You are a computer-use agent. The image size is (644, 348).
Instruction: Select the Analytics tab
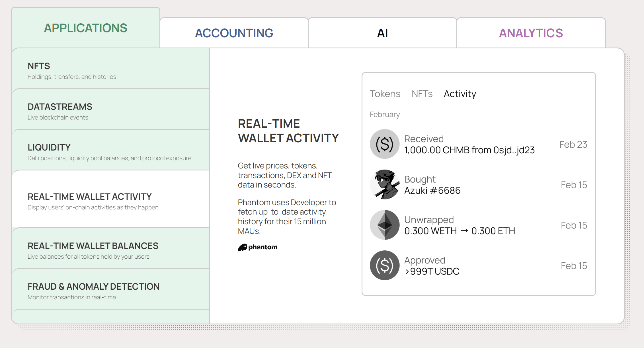click(x=531, y=33)
